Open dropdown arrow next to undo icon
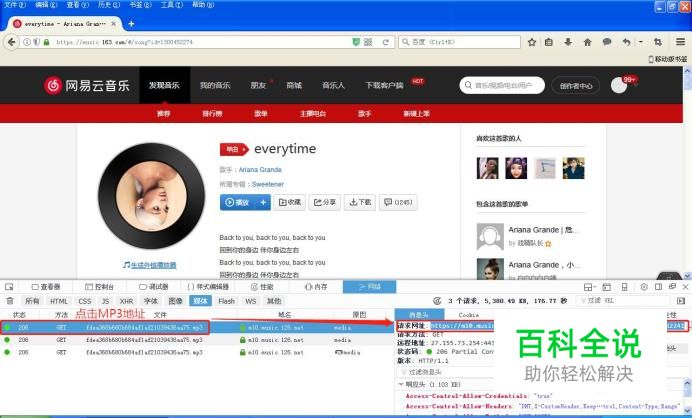 pyautogui.click(x=640, y=42)
